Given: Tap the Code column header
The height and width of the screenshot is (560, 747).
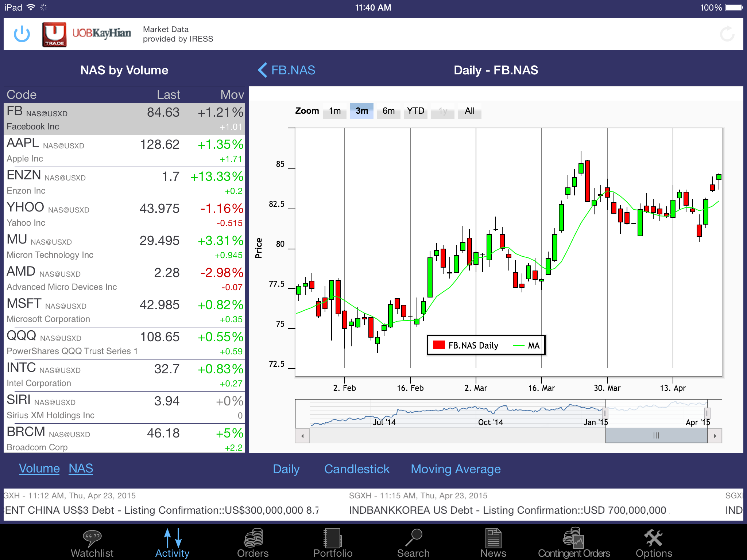Looking at the screenshot, I should coord(22,94).
